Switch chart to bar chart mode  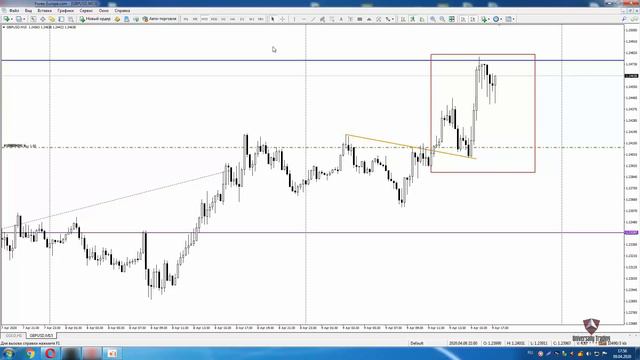402,19
